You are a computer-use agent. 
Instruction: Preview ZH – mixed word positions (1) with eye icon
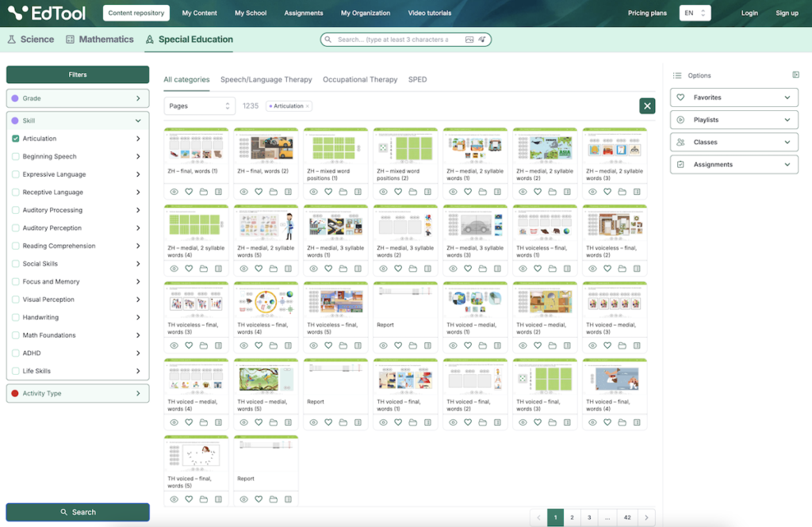tap(313, 192)
